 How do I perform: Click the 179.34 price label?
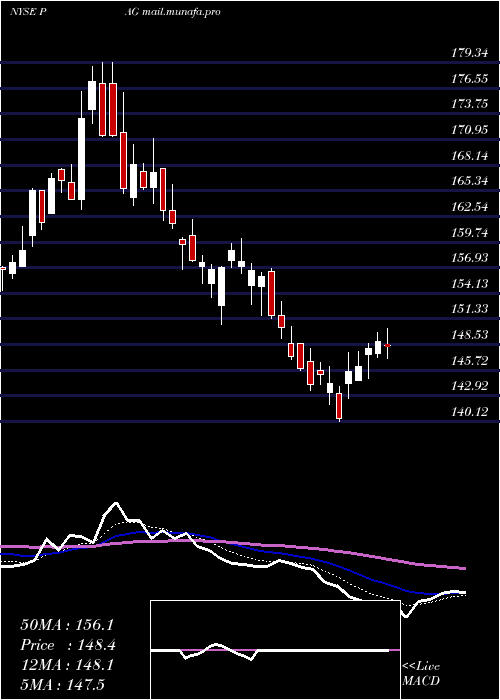pos(469,54)
